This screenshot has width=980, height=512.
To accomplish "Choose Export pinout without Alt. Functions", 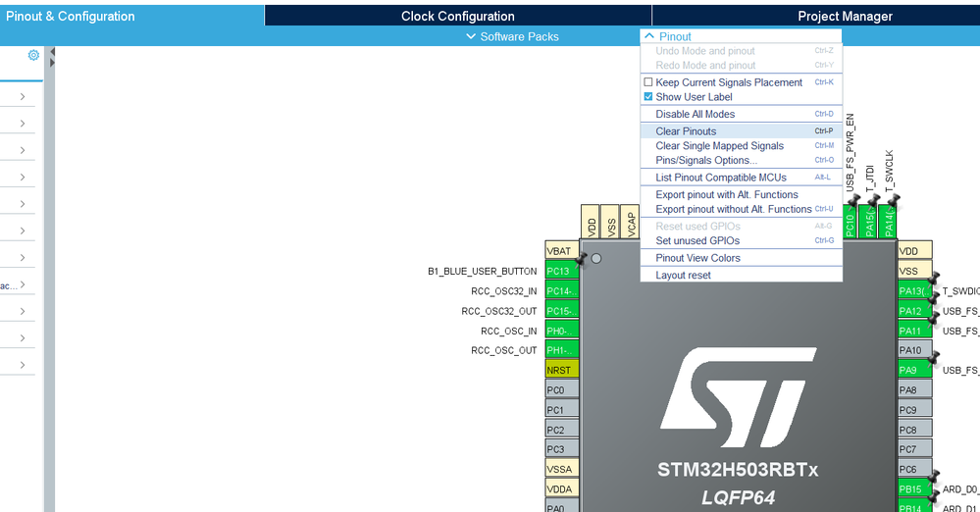I will tap(742, 209).
